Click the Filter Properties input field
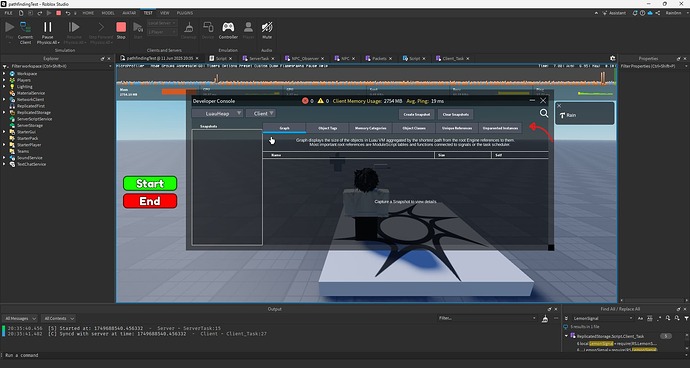690x368 pixels. pyautogui.click(x=653, y=66)
